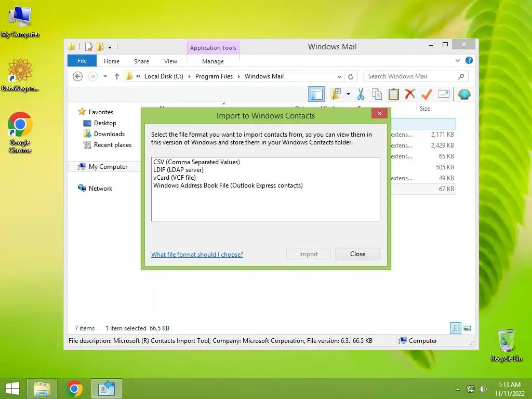Click the quick access Properties icon
This screenshot has width=532, height=399.
[89, 46]
